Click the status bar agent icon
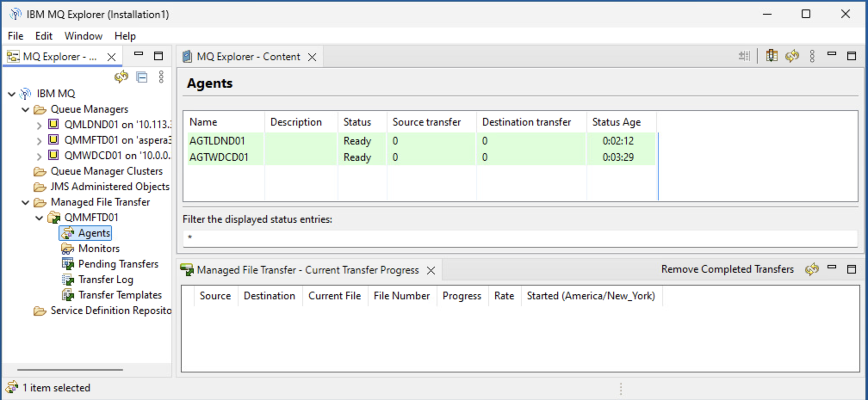The width and height of the screenshot is (868, 400). 12,388
